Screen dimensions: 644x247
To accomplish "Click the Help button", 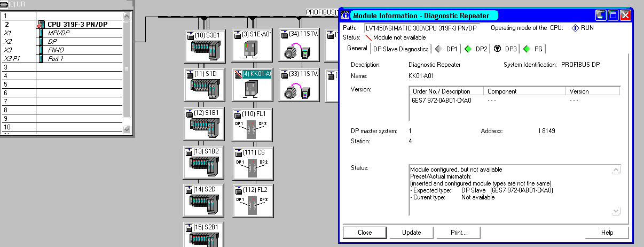I will 607,233.
